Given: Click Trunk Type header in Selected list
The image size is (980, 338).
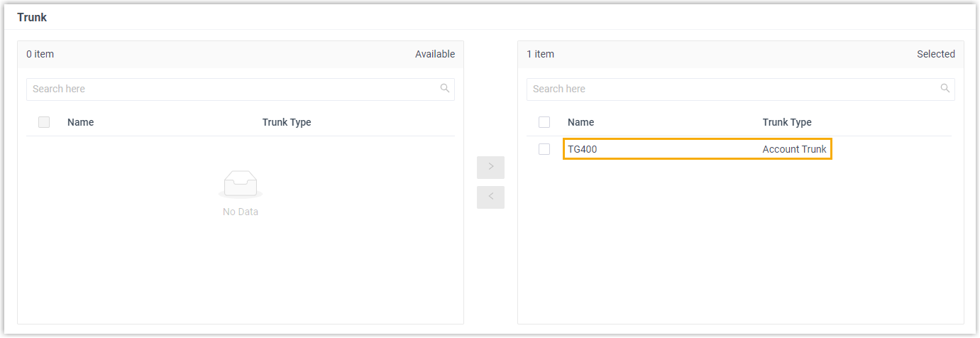Looking at the screenshot, I should pos(787,122).
